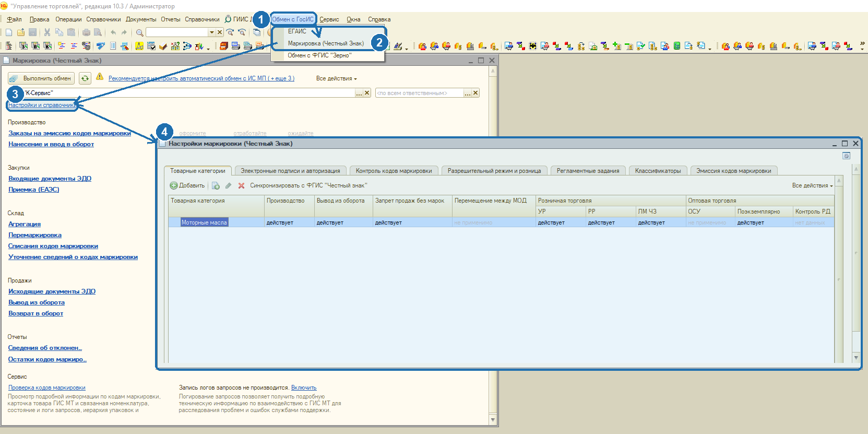Open the Контроль кодов маркировки tab
This screenshot has width=868, height=434.
(394, 171)
